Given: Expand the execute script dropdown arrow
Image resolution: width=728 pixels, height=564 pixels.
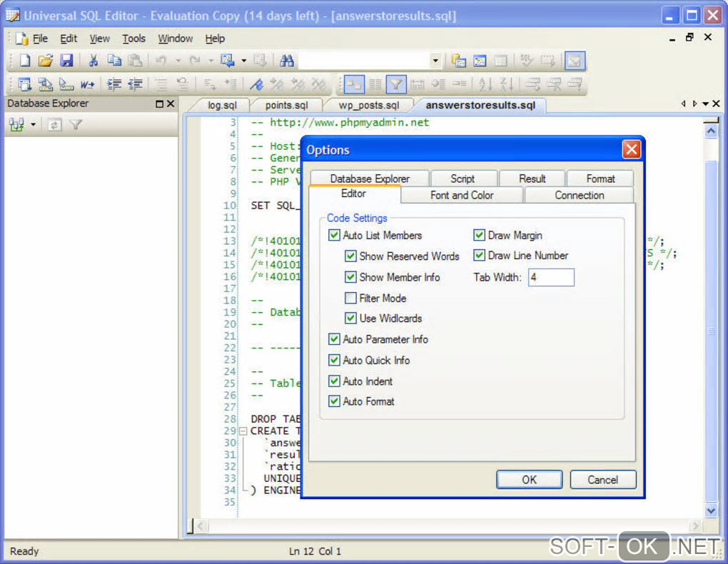Looking at the screenshot, I should pyautogui.click(x=244, y=61).
